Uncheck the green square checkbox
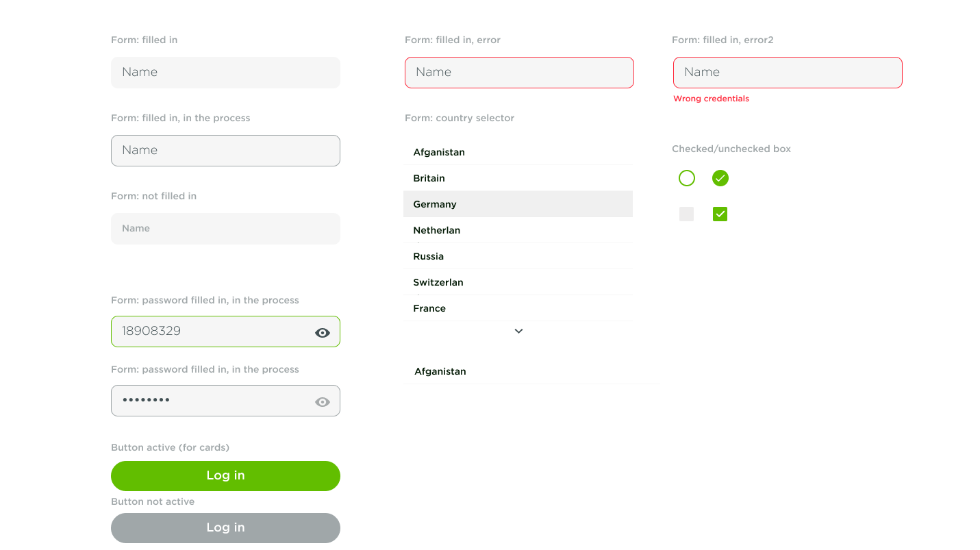The height and width of the screenshot is (550, 980). (x=720, y=214)
